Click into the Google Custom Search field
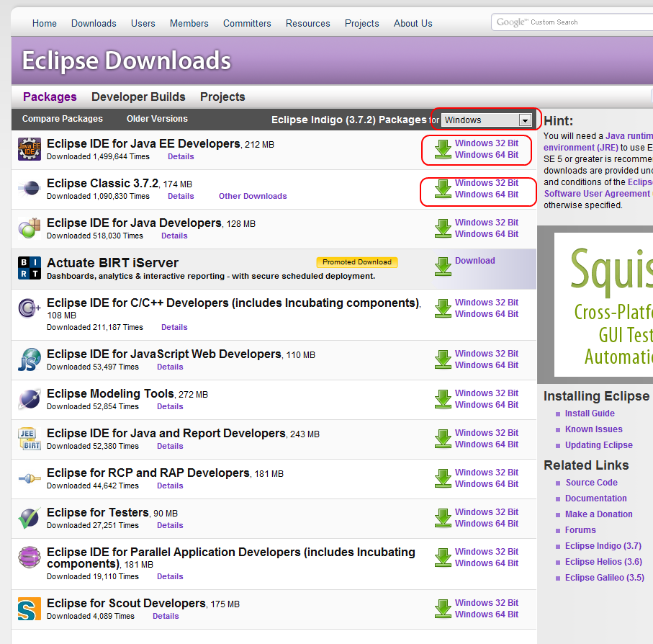 (x=572, y=22)
